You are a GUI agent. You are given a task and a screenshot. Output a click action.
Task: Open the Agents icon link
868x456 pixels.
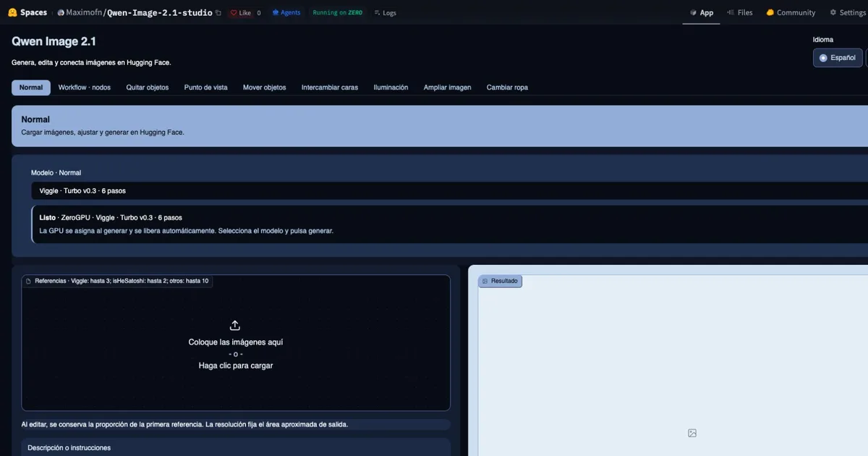point(286,12)
